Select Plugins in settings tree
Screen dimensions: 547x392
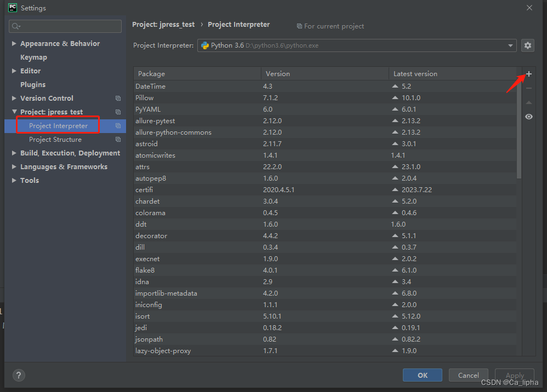(33, 85)
